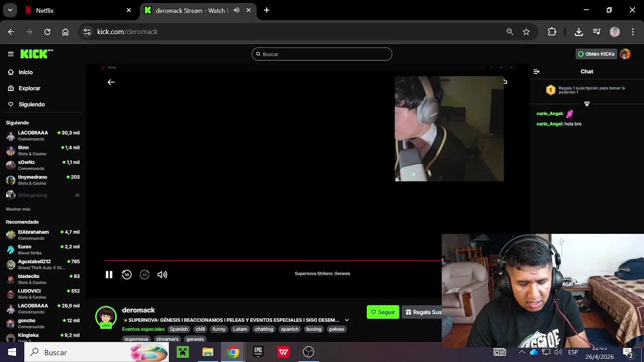Open 6tnn followed channel
The height and width of the screenshot is (362, 644).
click(43, 150)
